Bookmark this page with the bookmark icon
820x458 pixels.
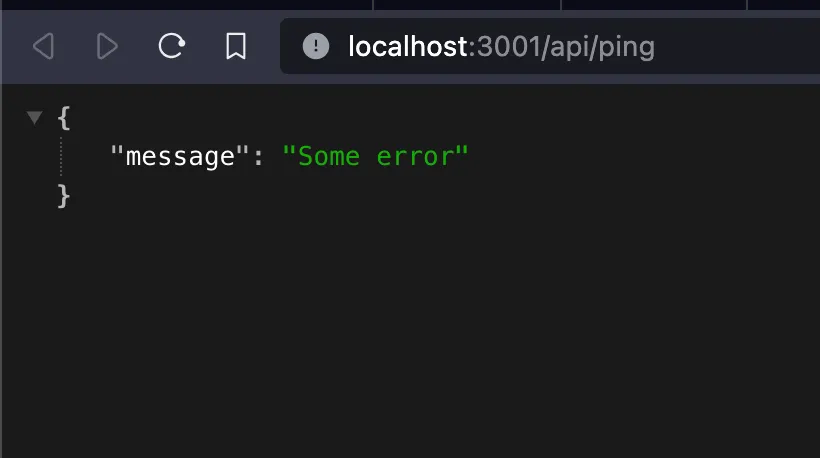[x=236, y=46]
